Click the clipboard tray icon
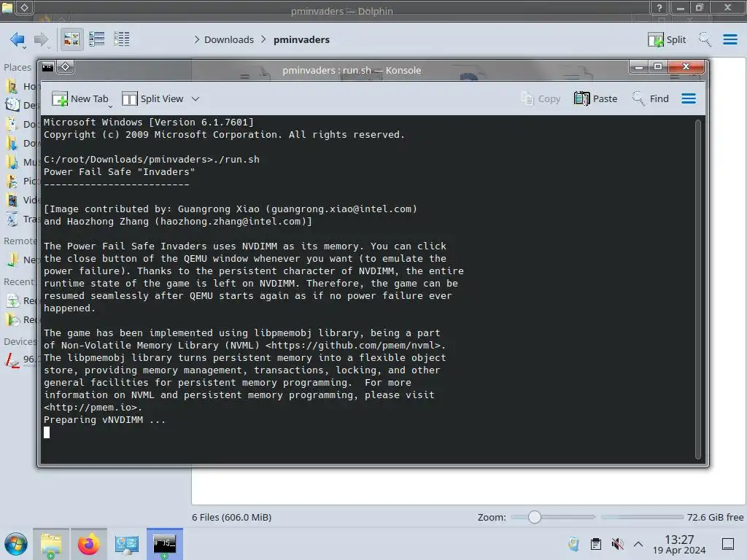 [595, 544]
